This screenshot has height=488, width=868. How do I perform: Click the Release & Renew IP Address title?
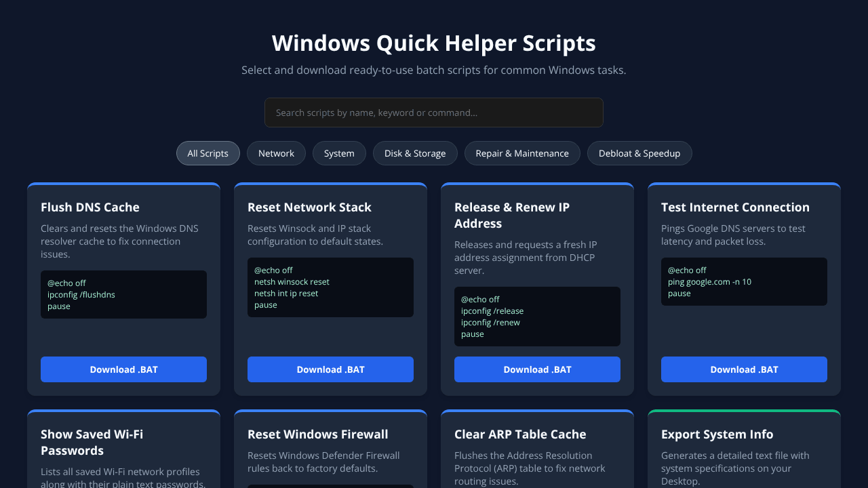pos(512,216)
